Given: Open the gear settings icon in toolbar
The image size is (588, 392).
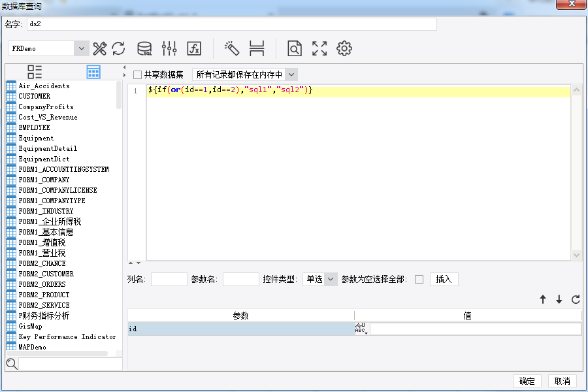Looking at the screenshot, I should coord(344,48).
